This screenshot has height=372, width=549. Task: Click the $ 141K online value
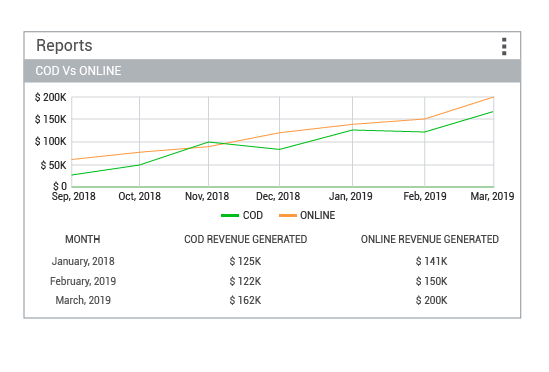pyautogui.click(x=431, y=261)
